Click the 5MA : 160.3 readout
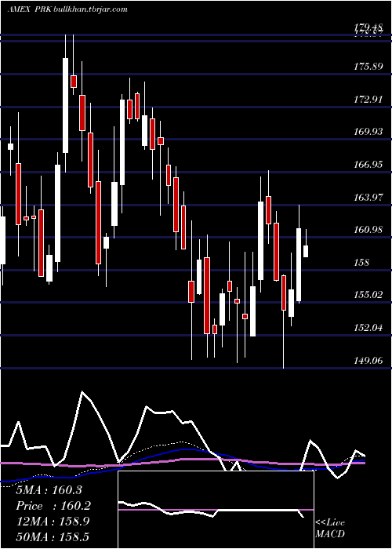Image resolution: width=392 pixels, height=549 pixels. coord(49,490)
